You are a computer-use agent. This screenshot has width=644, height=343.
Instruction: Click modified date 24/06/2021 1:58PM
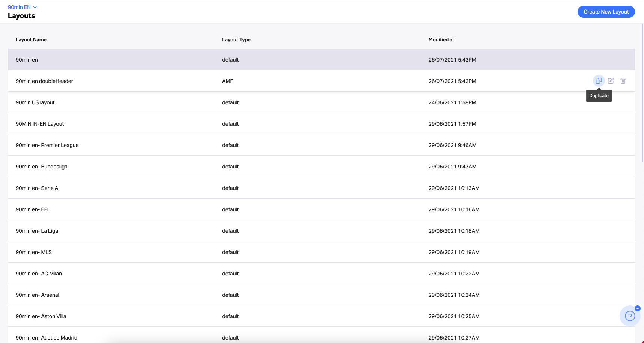[x=452, y=102]
